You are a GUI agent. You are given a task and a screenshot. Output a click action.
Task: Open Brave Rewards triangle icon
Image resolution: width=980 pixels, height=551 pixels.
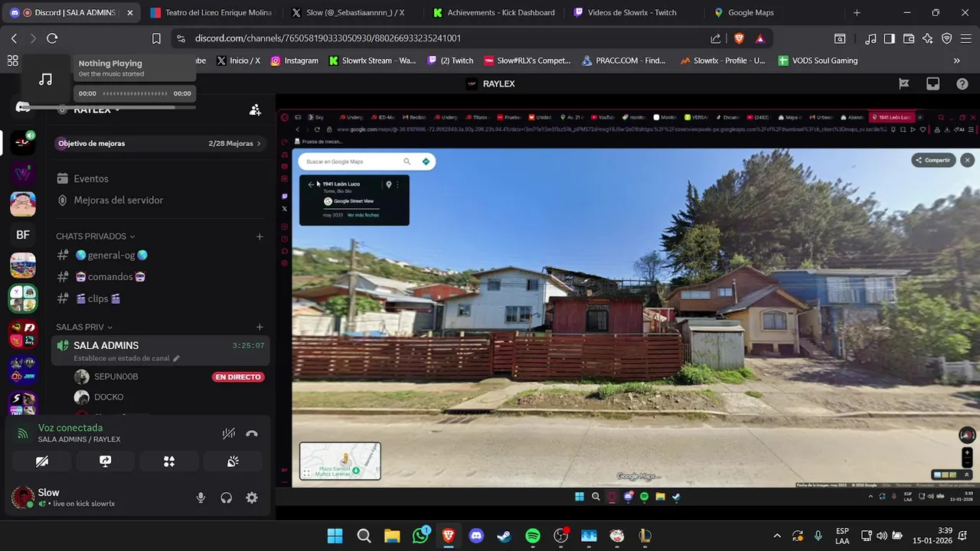coord(760,38)
